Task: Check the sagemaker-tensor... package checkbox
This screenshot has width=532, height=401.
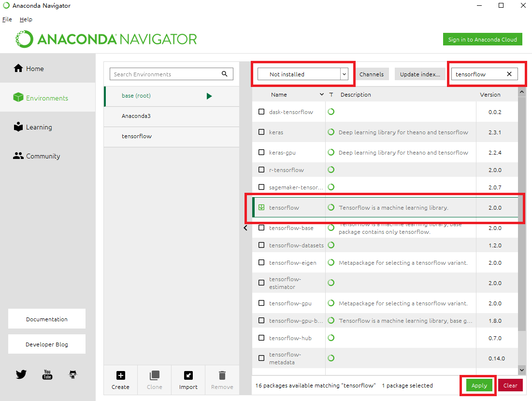Action: [x=261, y=187]
